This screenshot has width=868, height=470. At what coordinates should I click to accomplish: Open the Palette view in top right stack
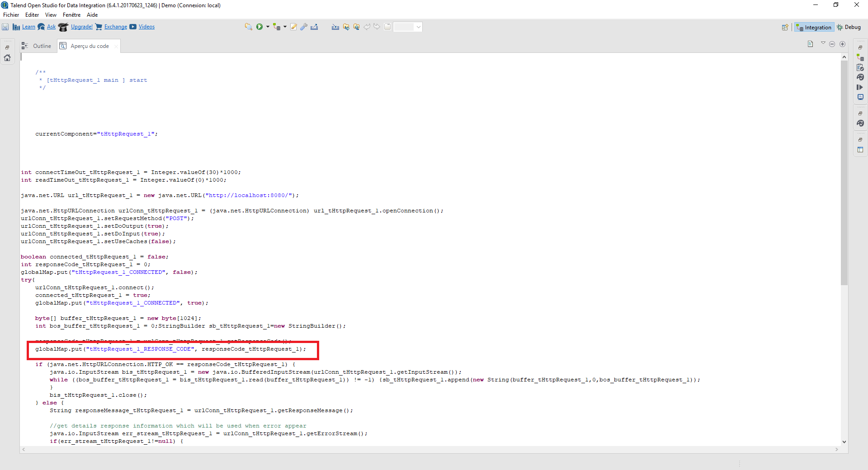pos(860,77)
